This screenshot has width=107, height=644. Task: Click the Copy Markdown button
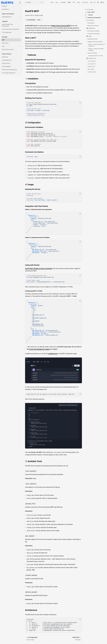click(31, 20)
